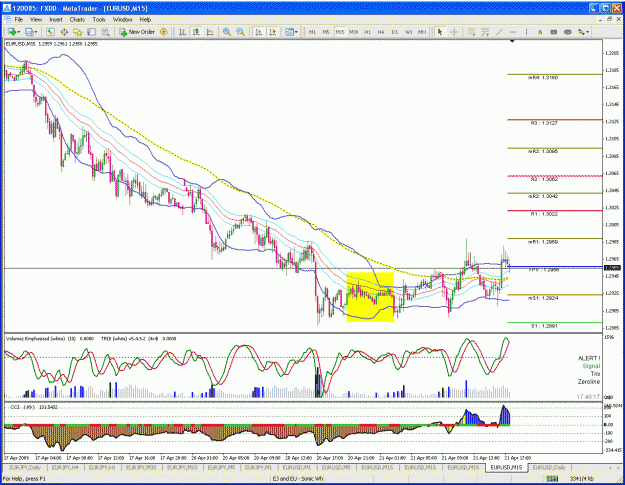Switch to the EURUSD,M1 chart tab
The width and height of the screenshot is (625, 485).
pos(297,467)
